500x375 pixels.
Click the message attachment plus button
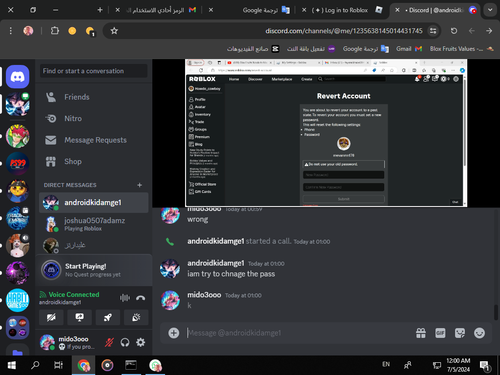point(174,333)
